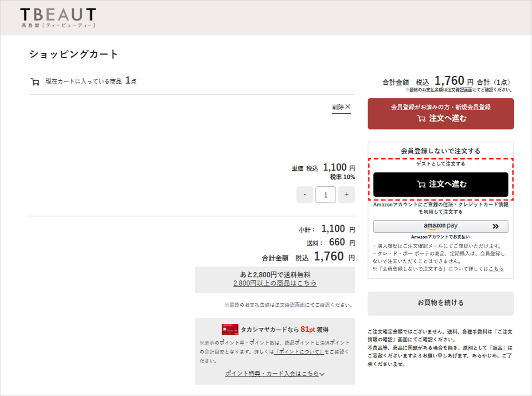
Task: Proceed to order as guest with black button
Action: click(x=441, y=184)
